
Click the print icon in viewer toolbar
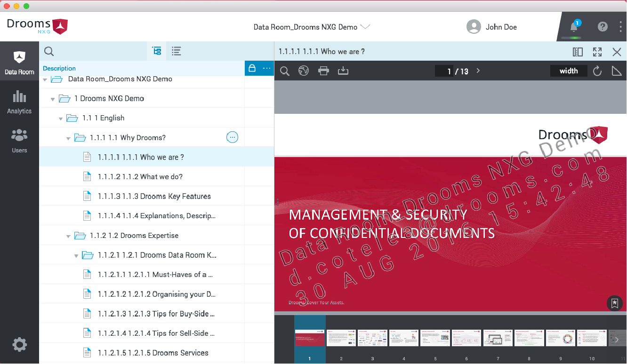pyautogui.click(x=323, y=71)
